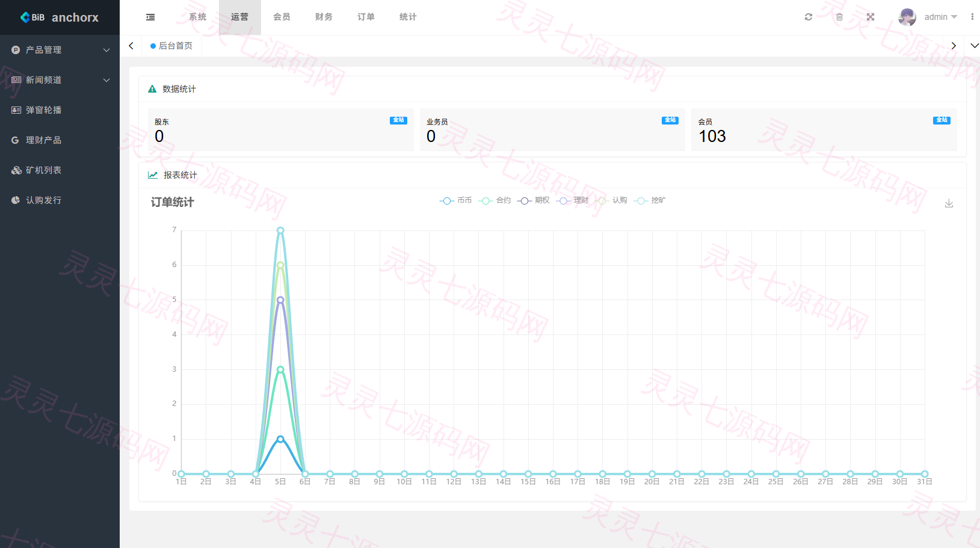Open the 订单 top menu

tap(366, 17)
